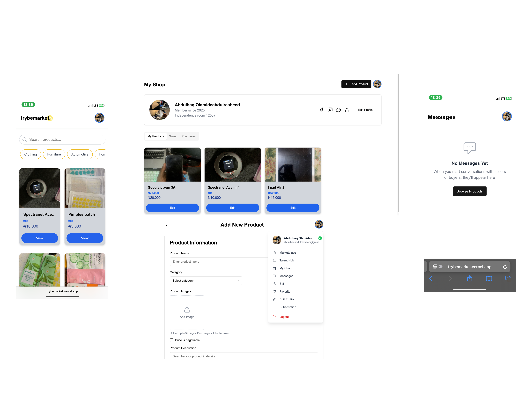Choose My Shop in account menu

296,268
